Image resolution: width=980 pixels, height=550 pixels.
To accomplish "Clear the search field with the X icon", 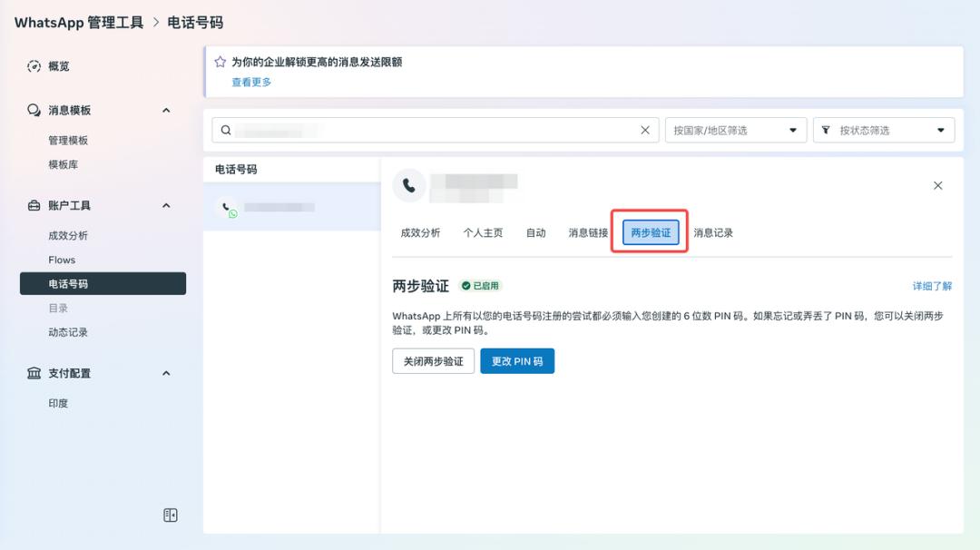I will click(x=645, y=130).
